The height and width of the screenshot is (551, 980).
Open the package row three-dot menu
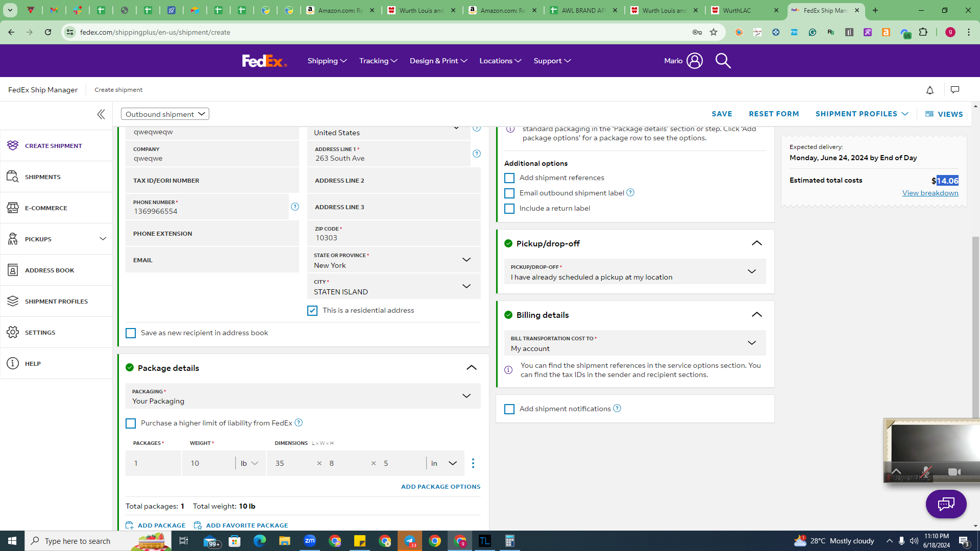point(473,463)
